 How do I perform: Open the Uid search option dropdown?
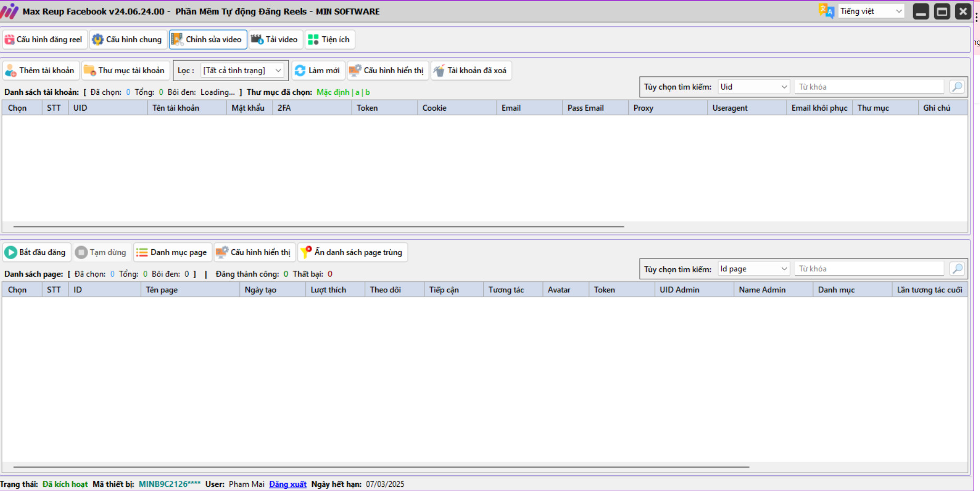(x=754, y=87)
